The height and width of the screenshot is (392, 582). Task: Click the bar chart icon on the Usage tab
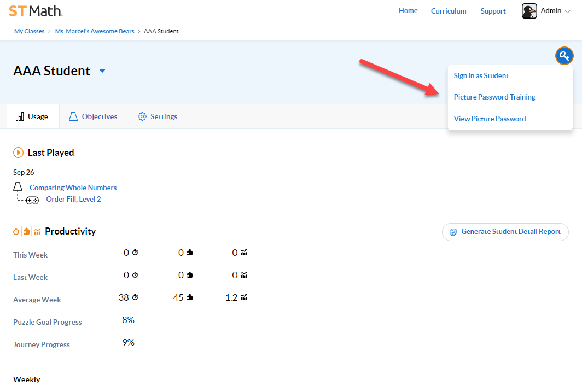pyautogui.click(x=19, y=116)
